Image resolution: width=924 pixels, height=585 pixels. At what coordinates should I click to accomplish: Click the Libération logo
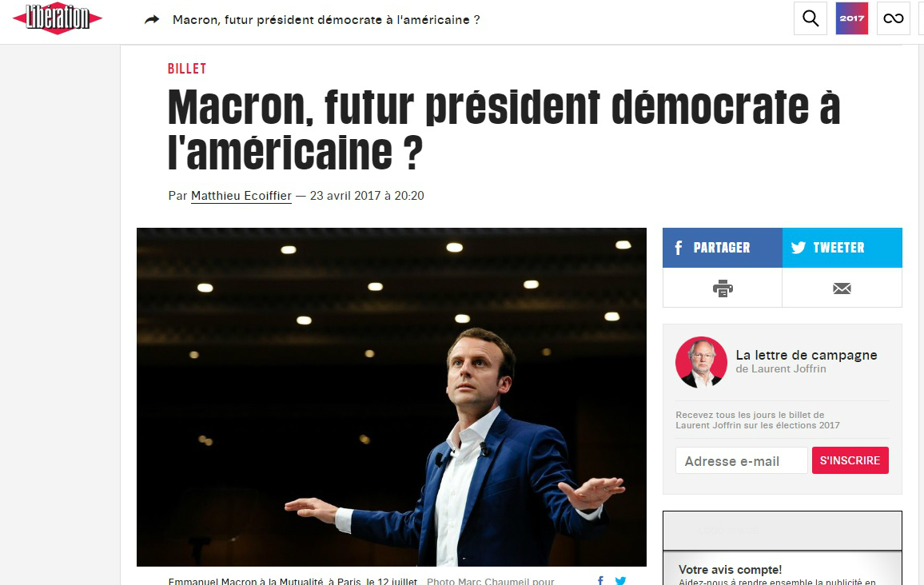tap(58, 18)
